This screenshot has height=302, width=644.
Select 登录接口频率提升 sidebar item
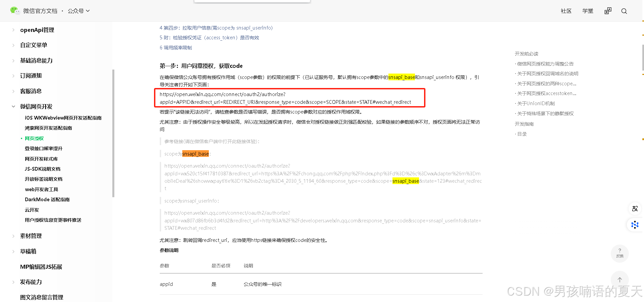pos(43,148)
